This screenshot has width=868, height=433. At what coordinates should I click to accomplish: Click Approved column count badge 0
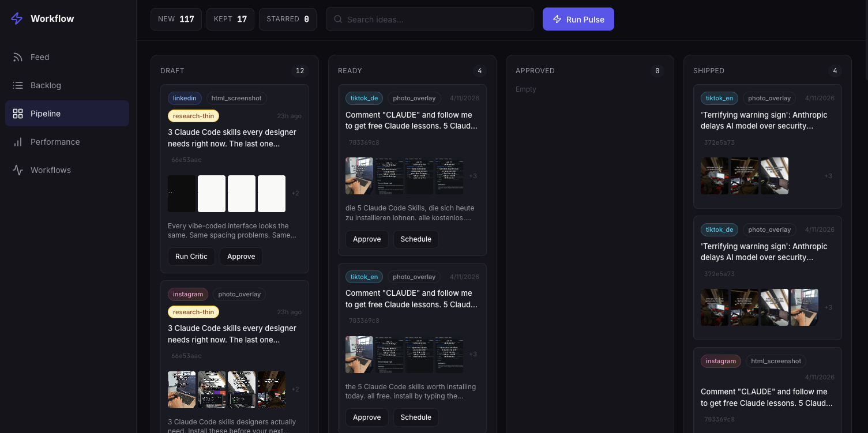click(x=657, y=71)
